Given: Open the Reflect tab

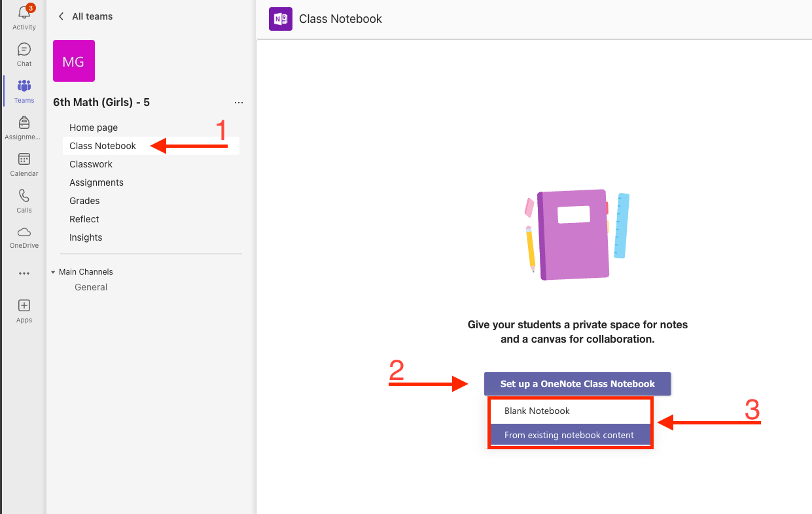Looking at the screenshot, I should point(84,218).
